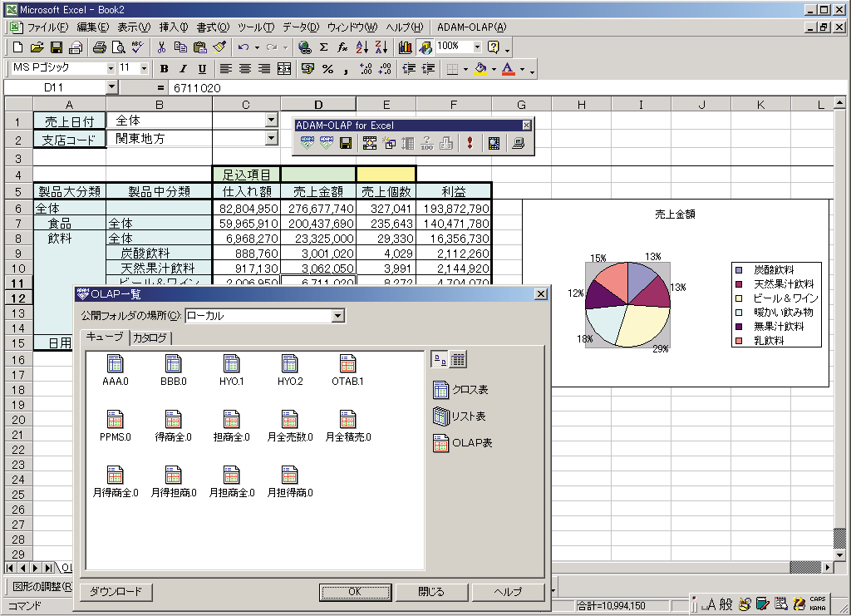Open the データ(D) menu
Image resolution: width=851 pixels, height=616 pixels.
pyautogui.click(x=301, y=27)
